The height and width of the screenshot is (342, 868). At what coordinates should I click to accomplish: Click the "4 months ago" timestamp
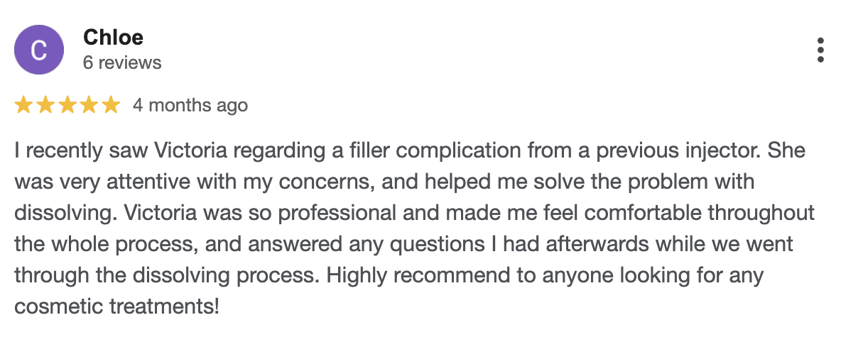(x=190, y=106)
